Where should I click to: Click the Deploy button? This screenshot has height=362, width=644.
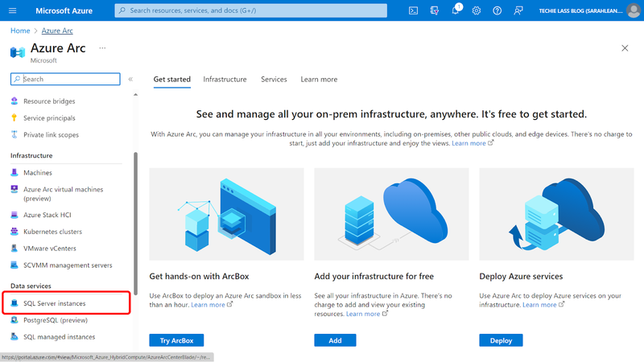pos(501,340)
